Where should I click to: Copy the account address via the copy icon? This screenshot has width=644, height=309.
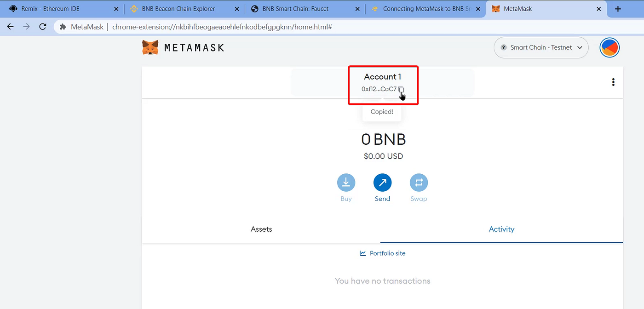tap(401, 89)
